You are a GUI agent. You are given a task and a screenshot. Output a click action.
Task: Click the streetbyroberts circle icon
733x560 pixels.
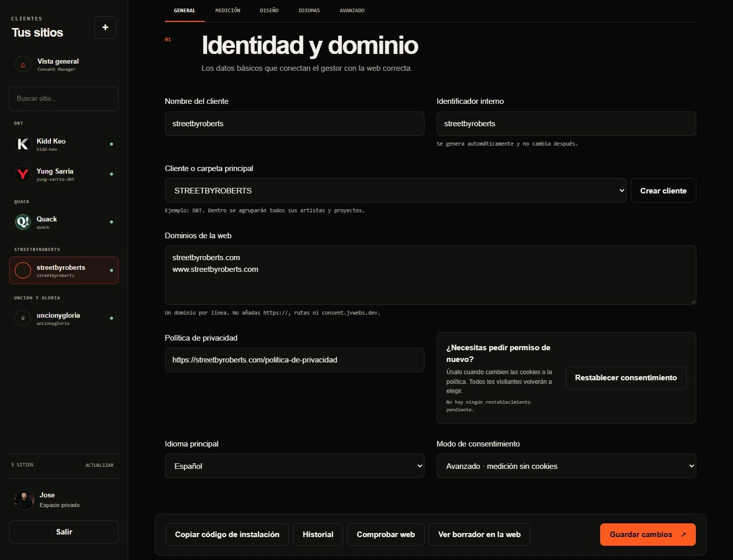click(x=23, y=270)
